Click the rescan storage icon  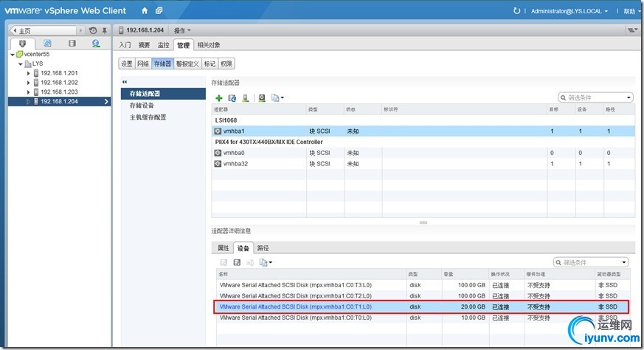[x=245, y=98]
